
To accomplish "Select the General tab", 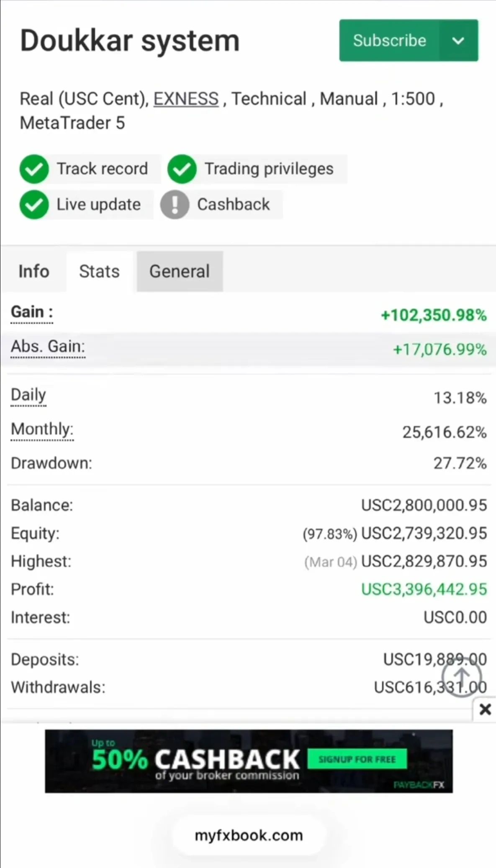I will pos(180,271).
